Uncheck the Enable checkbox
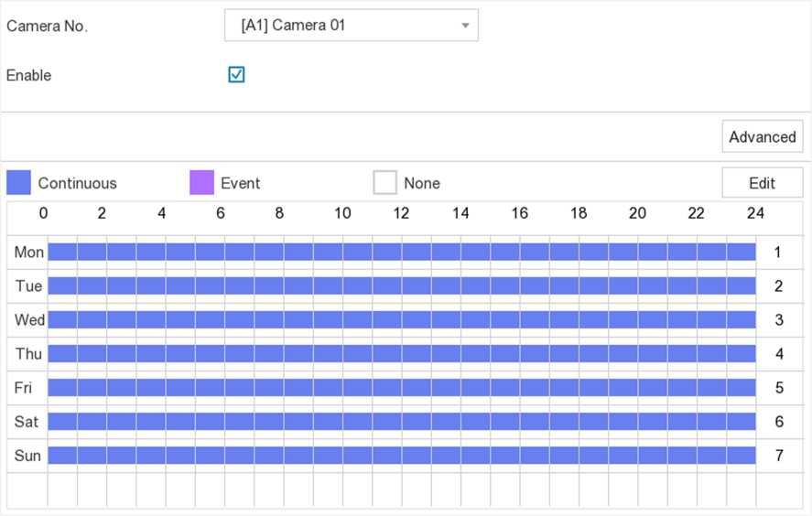 tap(236, 75)
